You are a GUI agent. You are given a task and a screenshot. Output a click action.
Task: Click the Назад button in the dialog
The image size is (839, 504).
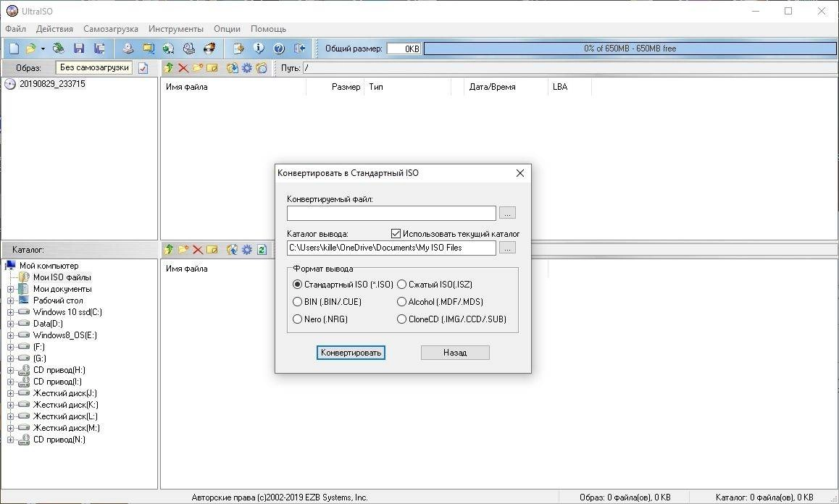point(455,353)
